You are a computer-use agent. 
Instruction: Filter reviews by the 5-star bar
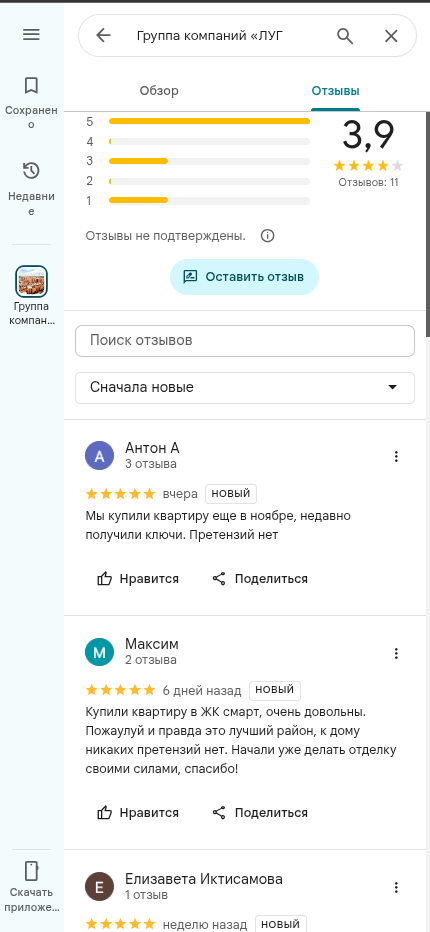tap(209, 121)
